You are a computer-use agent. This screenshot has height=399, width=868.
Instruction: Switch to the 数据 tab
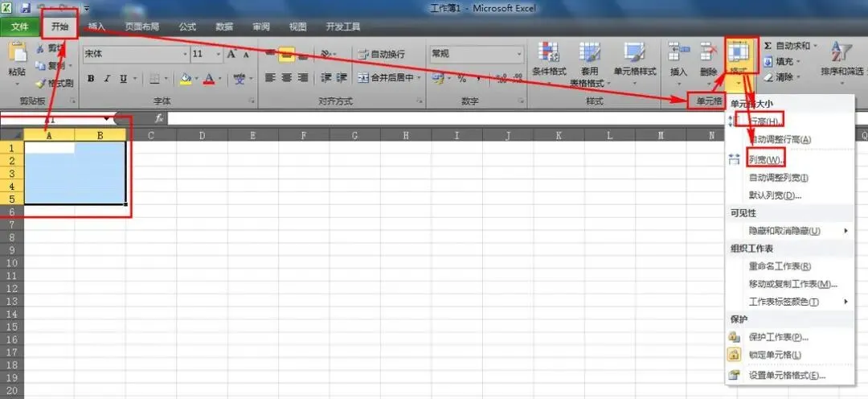224,27
